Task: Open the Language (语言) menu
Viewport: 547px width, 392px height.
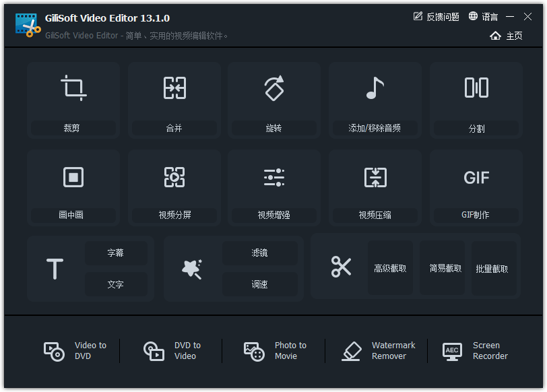Action: (x=483, y=16)
